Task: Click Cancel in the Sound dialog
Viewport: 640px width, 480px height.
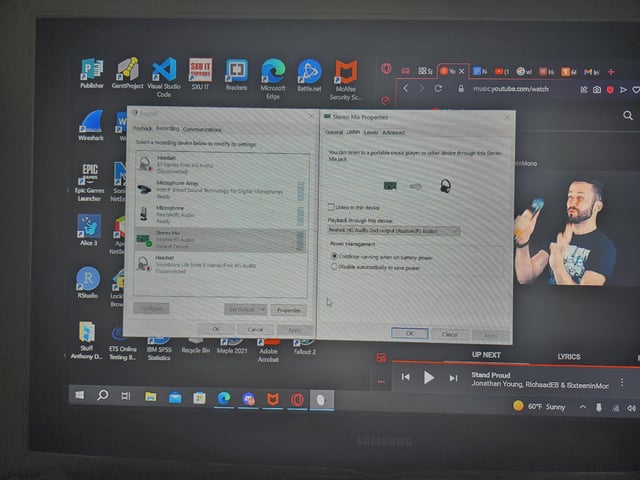Action: (x=255, y=329)
